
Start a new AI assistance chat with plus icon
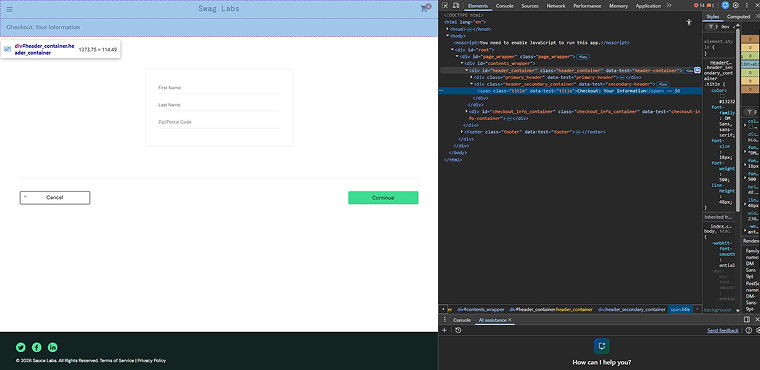(444, 330)
